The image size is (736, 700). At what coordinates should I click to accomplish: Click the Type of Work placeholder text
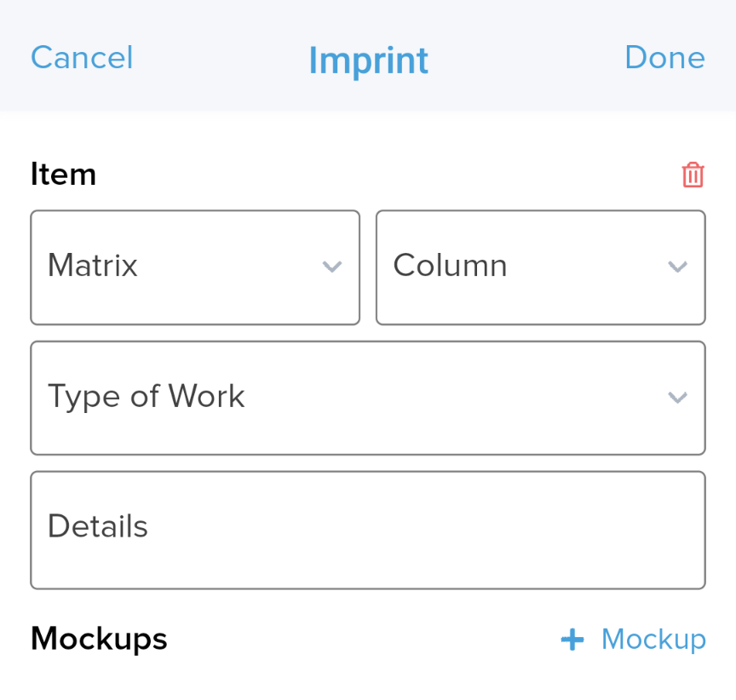coord(146,397)
